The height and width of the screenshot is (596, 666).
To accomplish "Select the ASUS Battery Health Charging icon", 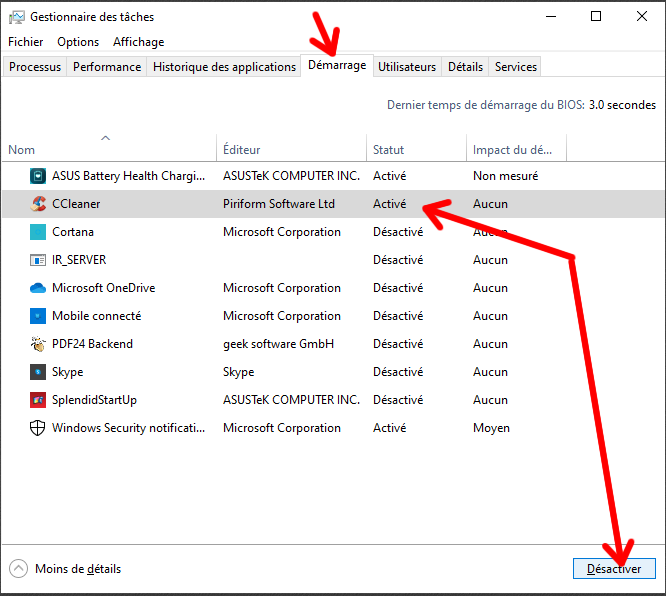I will tap(38, 176).
